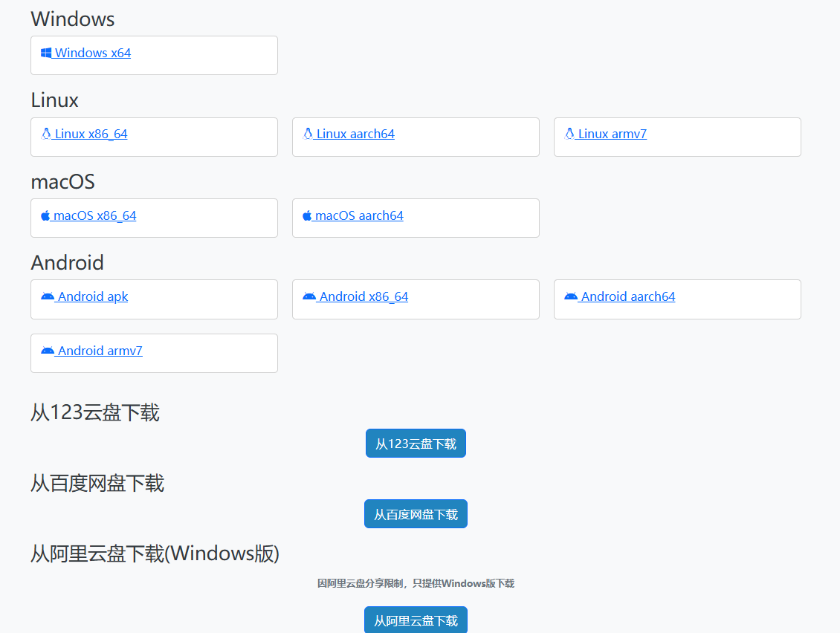Viewport: 840px width, 633px height.
Task: Click the Windows logo icon beside Windows x64
Action: 46,53
